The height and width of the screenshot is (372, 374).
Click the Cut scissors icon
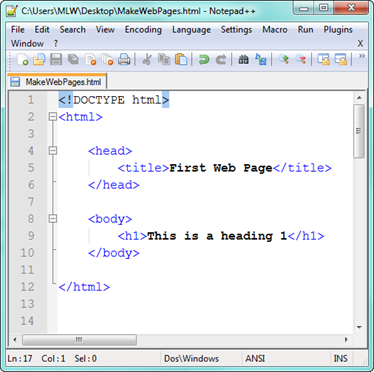pyautogui.click(x=147, y=60)
